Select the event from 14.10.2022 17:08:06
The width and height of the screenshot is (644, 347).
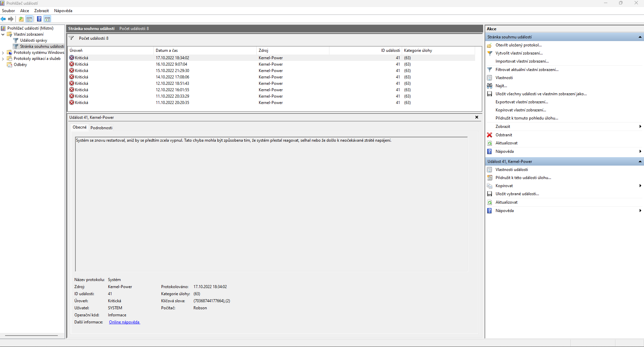(172, 77)
